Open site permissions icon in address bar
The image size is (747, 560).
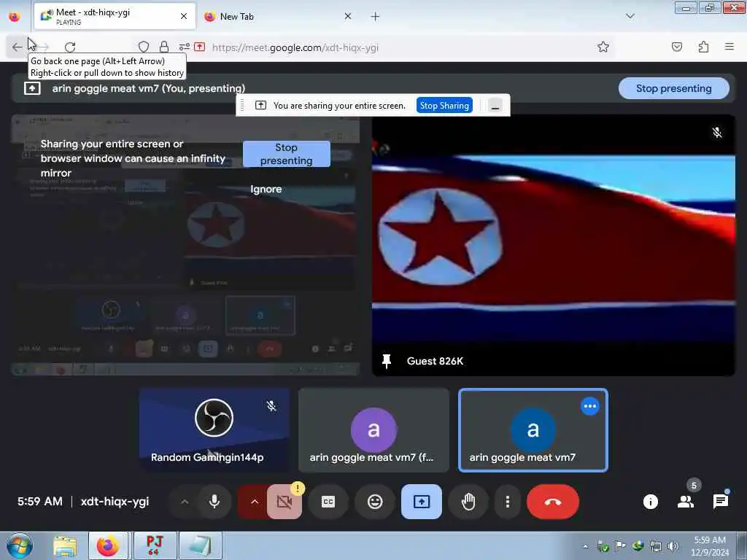tap(184, 47)
